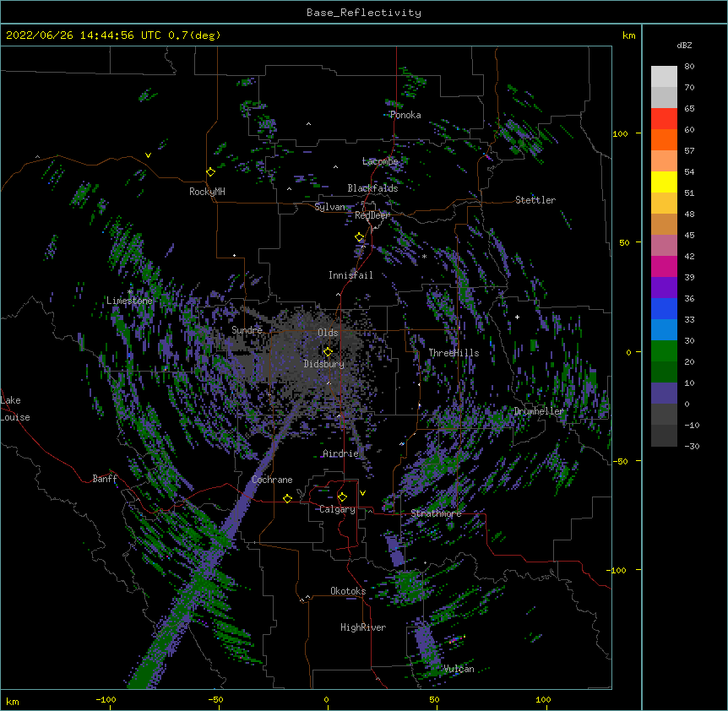The image size is (728, 711).
Task: Click the -50 tick on right vertical axis
Action: (x=620, y=461)
